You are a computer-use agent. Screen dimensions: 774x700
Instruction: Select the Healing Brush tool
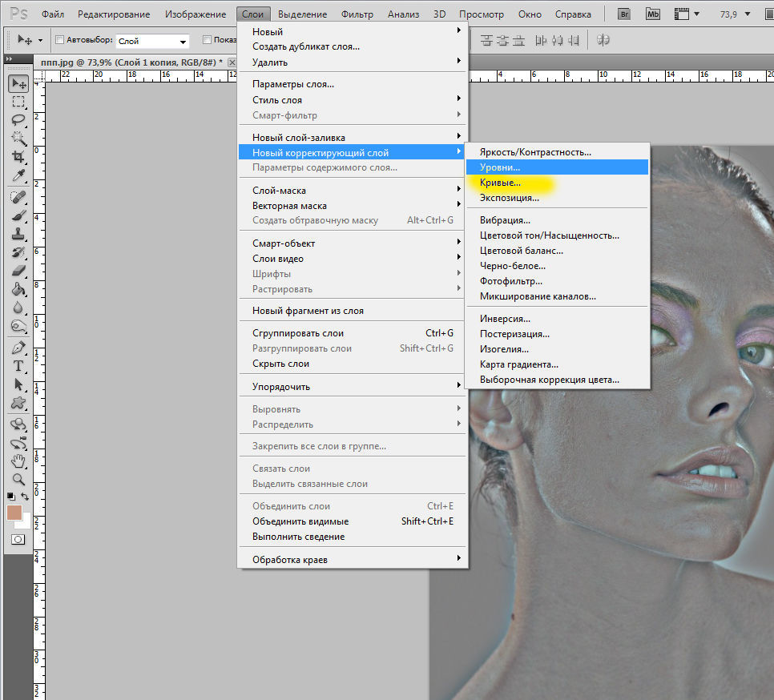pyautogui.click(x=18, y=197)
